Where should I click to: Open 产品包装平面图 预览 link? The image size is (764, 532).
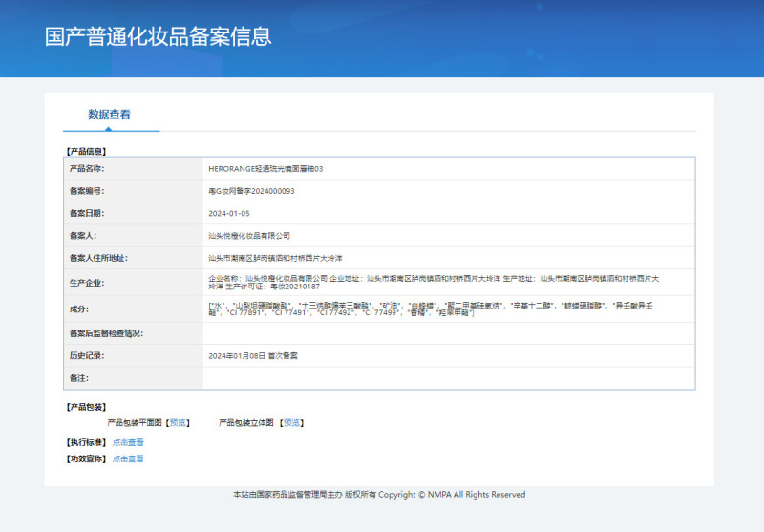(x=178, y=423)
